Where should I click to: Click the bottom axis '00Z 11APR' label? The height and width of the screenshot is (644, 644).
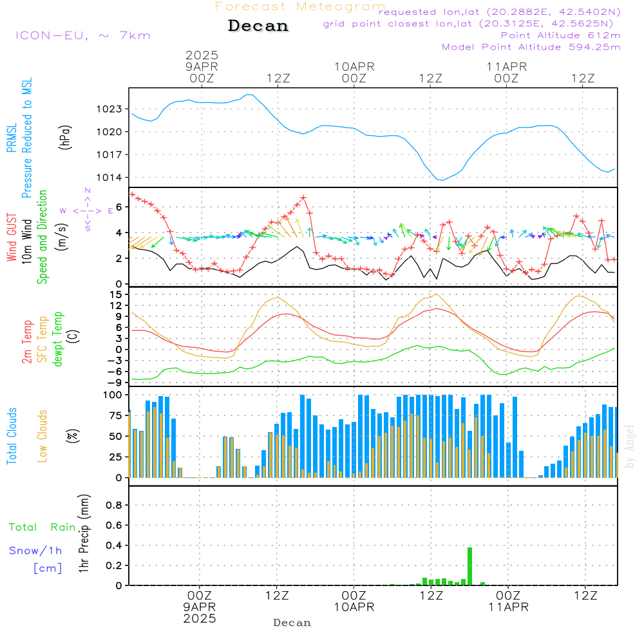508,601
